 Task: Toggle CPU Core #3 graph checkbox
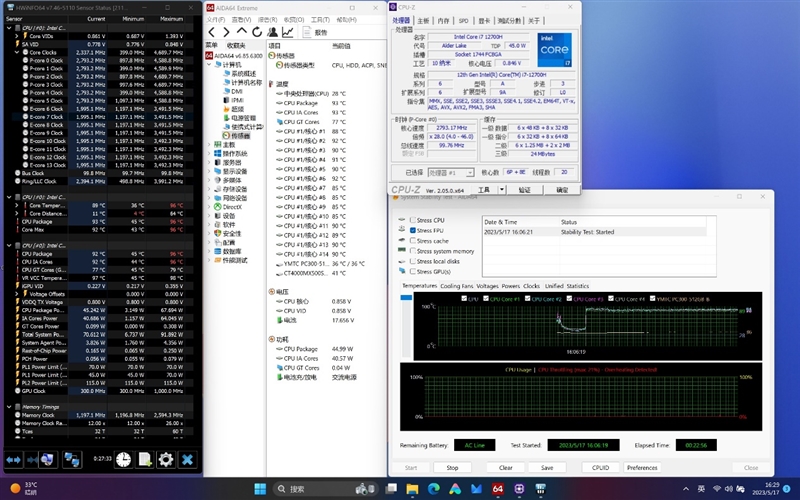click(569, 298)
